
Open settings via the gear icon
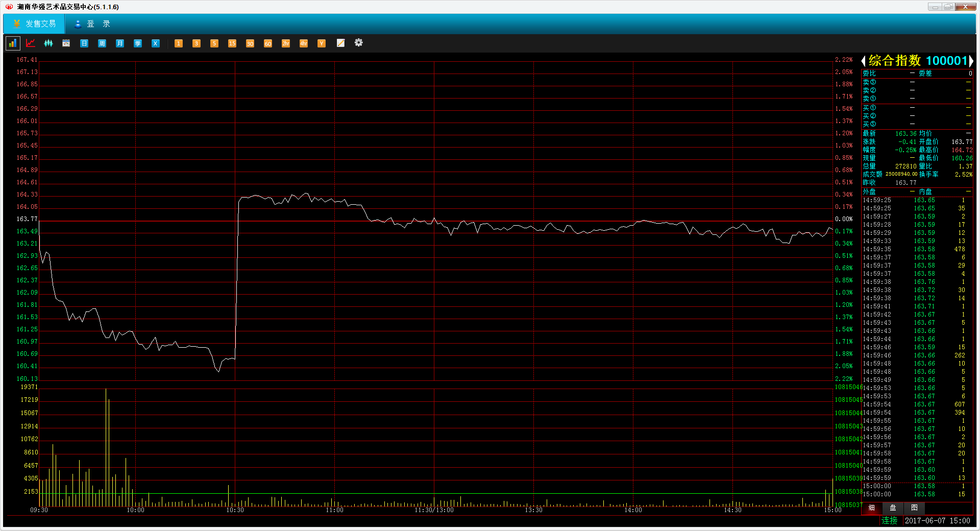pos(359,43)
